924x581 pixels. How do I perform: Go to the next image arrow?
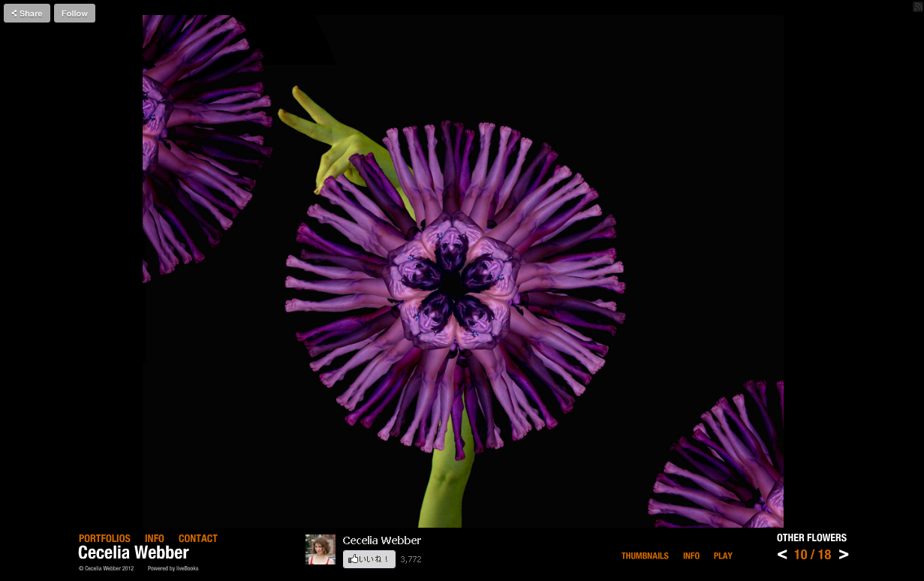click(844, 555)
